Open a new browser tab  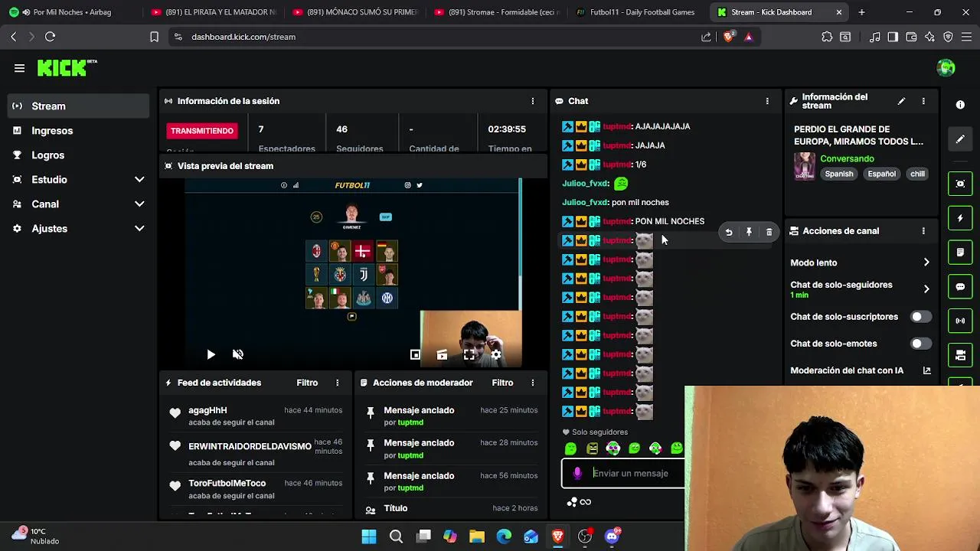click(x=861, y=12)
